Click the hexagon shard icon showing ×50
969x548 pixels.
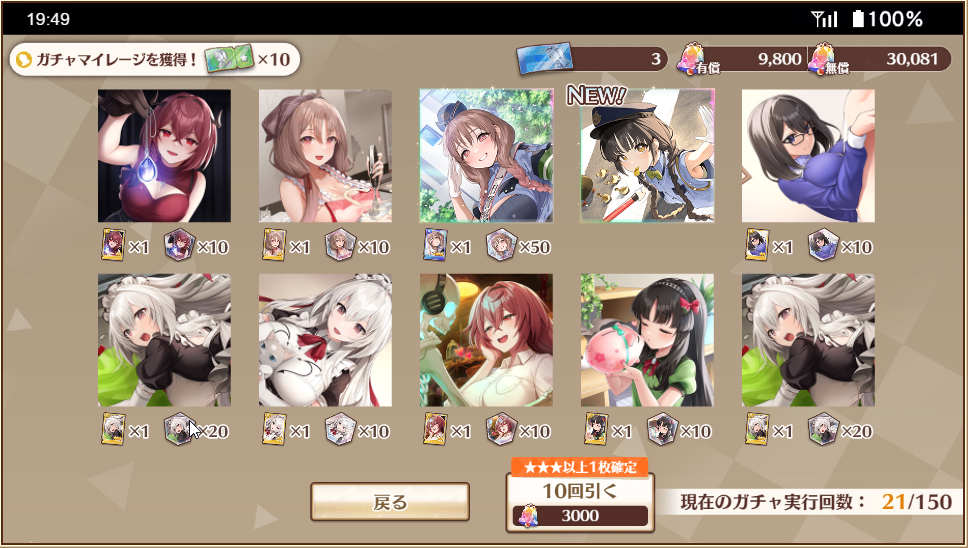click(x=501, y=245)
